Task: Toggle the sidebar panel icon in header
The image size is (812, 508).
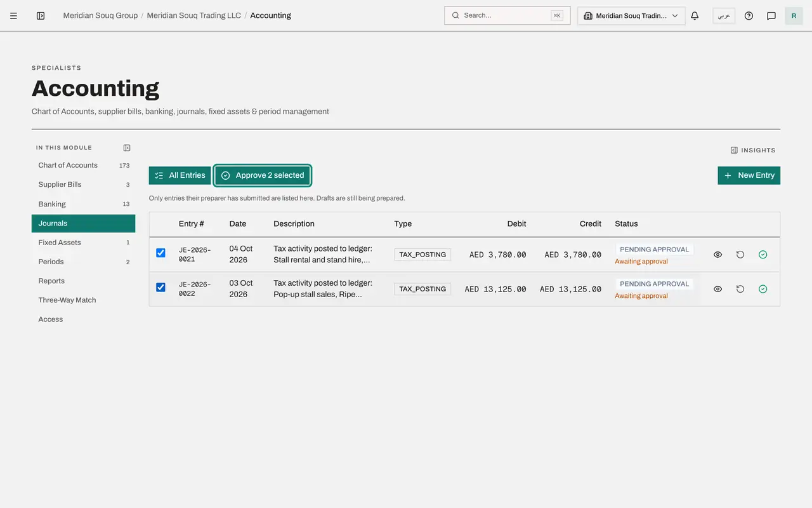Action: coord(41,16)
